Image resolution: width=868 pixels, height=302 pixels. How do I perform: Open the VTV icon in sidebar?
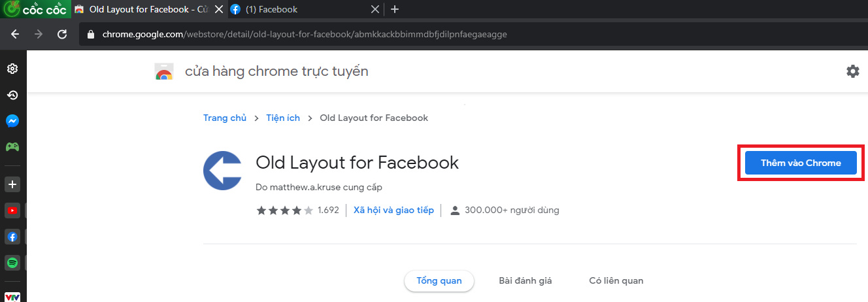click(12, 296)
